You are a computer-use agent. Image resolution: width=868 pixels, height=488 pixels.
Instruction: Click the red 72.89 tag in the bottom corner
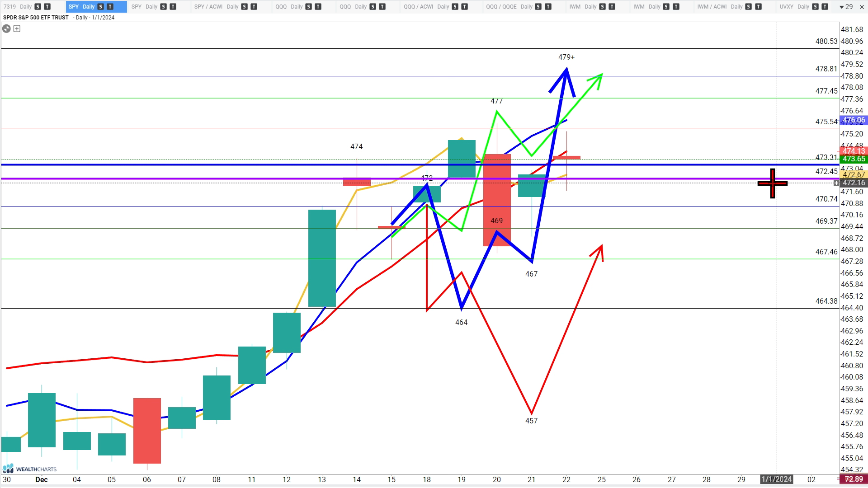[854, 479]
